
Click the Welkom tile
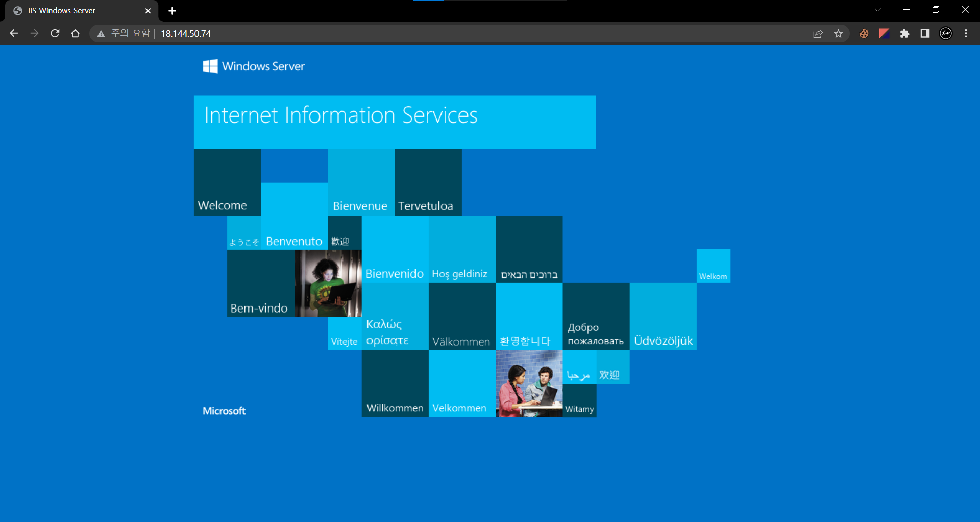714,266
